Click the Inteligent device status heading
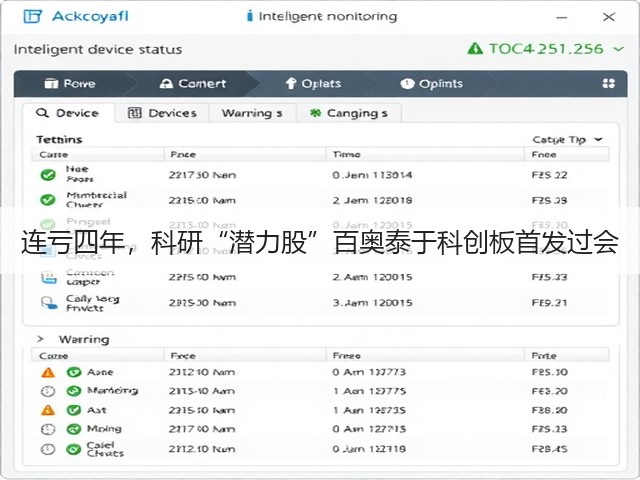Image resolution: width=640 pixels, height=480 pixels. tap(98, 49)
